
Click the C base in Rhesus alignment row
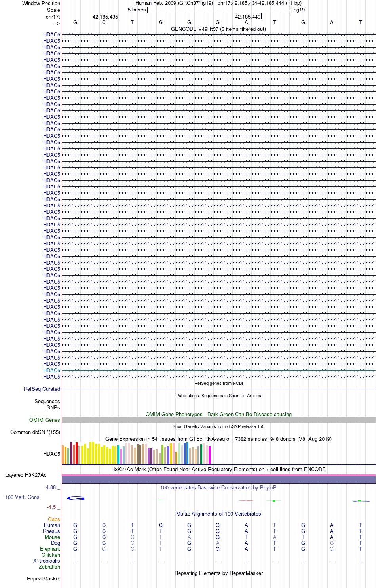click(x=104, y=531)
